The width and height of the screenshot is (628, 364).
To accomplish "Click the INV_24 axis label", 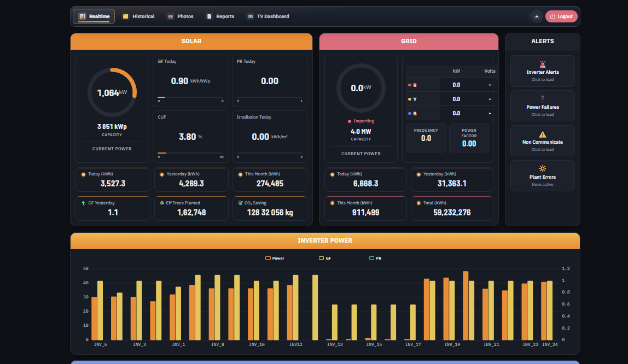I will 549,344.
